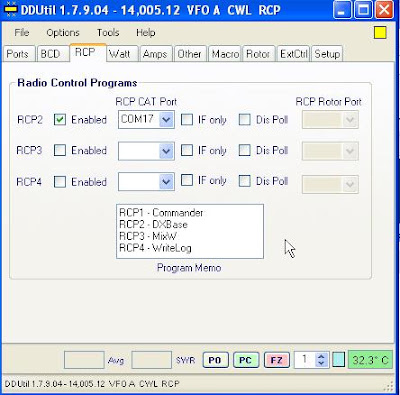Check Dis Poll for RCP3
The height and width of the screenshot is (395, 400).
(245, 150)
